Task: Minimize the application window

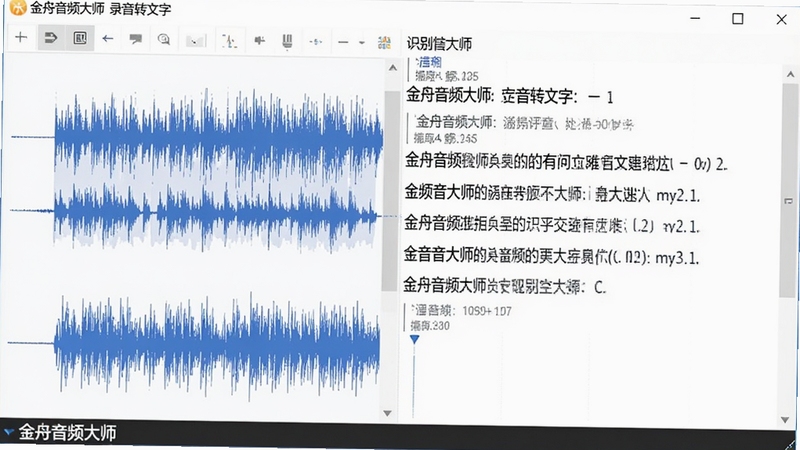Action: point(695,18)
